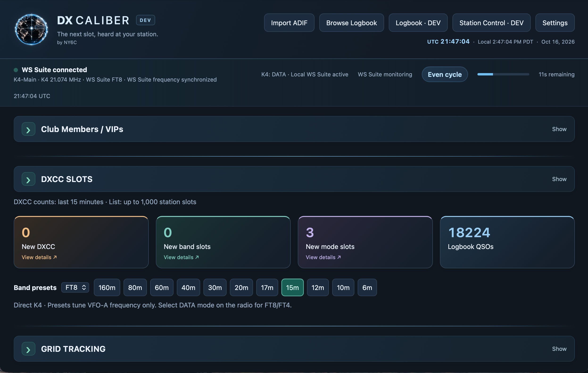This screenshot has width=588, height=373.
Task: Select the 30m band preset
Action: click(x=215, y=287)
